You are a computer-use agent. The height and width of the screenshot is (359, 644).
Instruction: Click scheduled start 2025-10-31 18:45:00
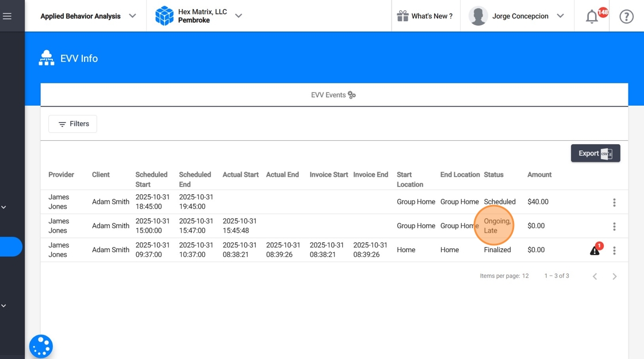point(152,202)
